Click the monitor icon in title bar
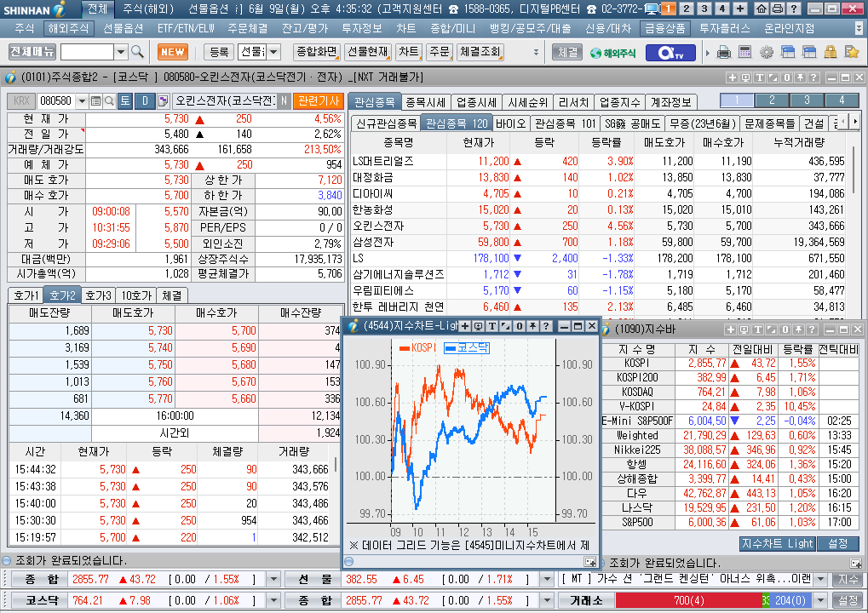Image resolution: width=868 pixels, height=613 pixels. pos(652,9)
